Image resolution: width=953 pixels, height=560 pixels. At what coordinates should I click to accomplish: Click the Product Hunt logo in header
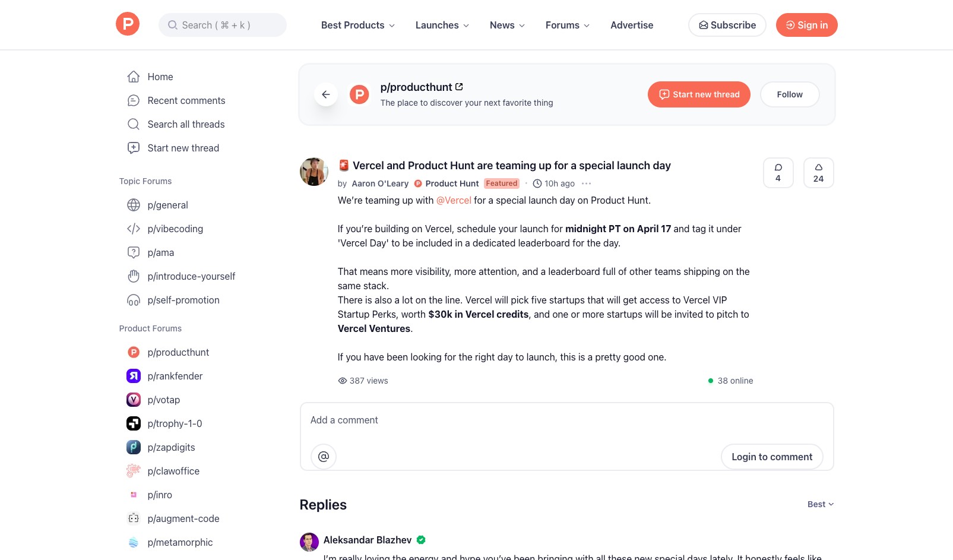(128, 24)
